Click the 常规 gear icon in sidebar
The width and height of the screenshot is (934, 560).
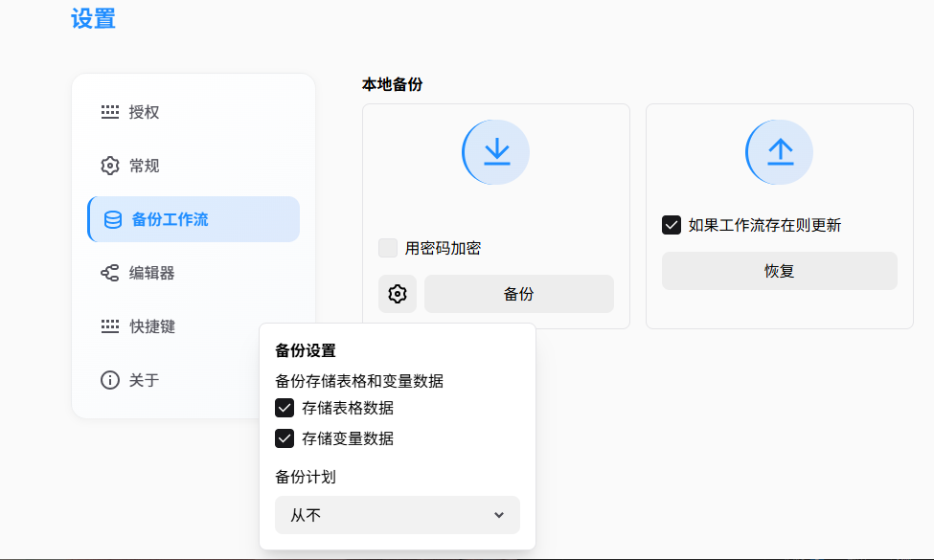[x=111, y=166]
